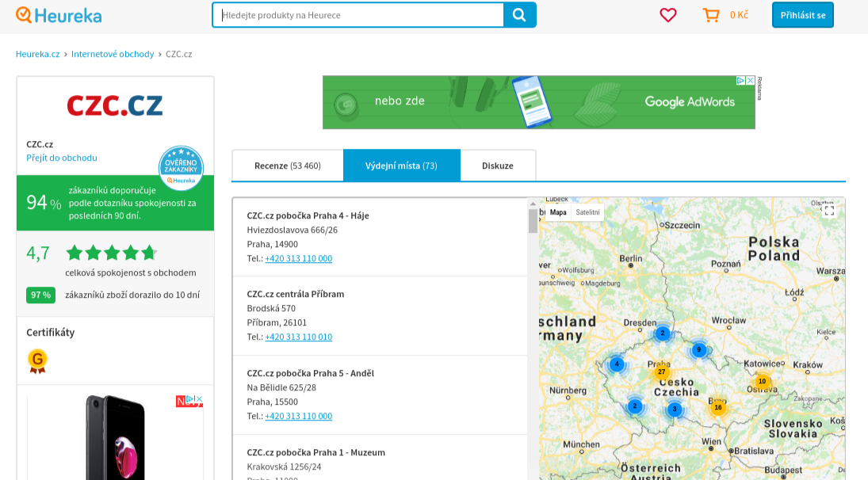Open the Recenze (53 460) tab

pos(288,166)
